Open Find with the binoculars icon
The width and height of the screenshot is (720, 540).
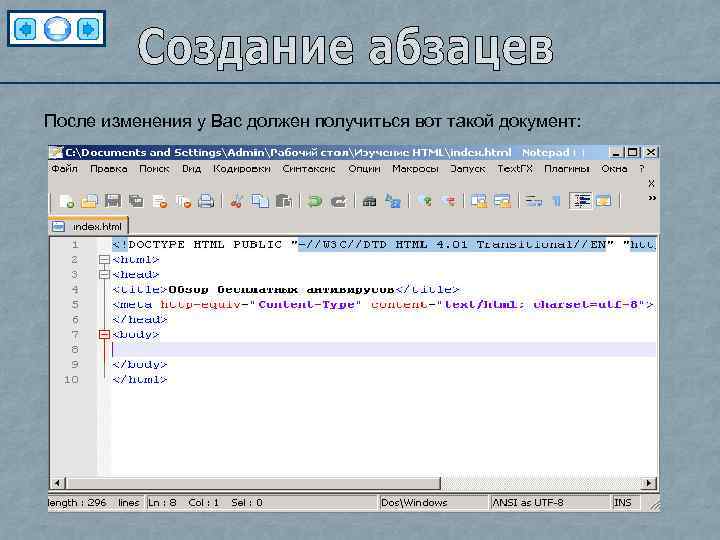pos(369,201)
